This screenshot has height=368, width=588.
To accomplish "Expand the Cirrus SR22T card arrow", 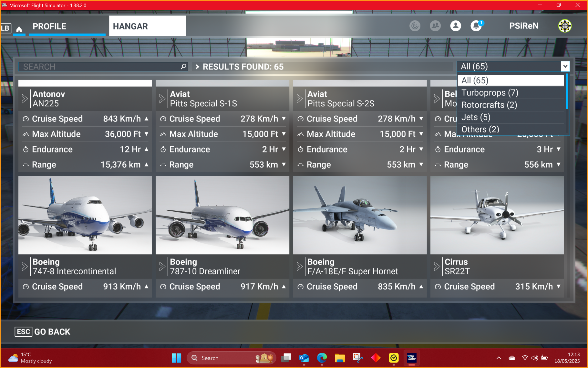I will pyautogui.click(x=437, y=267).
